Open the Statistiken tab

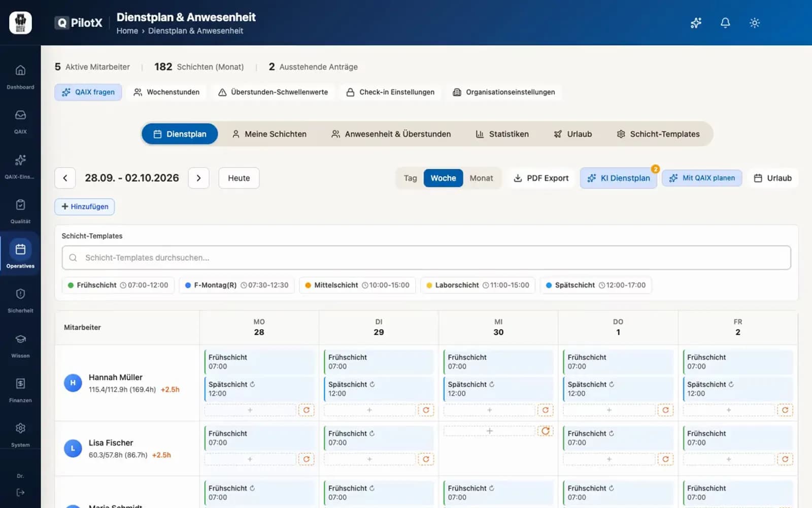tap(502, 134)
